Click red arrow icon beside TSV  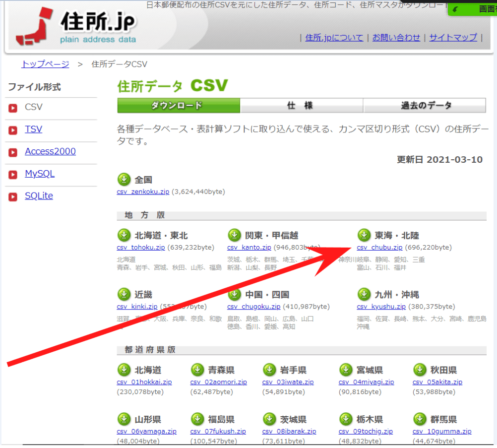[x=13, y=130]
